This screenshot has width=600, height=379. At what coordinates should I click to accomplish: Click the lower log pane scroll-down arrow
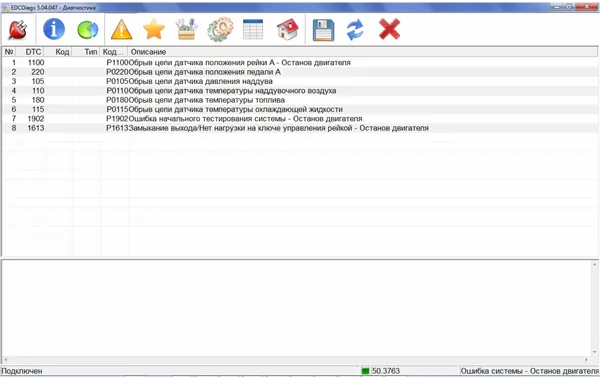[x=595, y=352]
